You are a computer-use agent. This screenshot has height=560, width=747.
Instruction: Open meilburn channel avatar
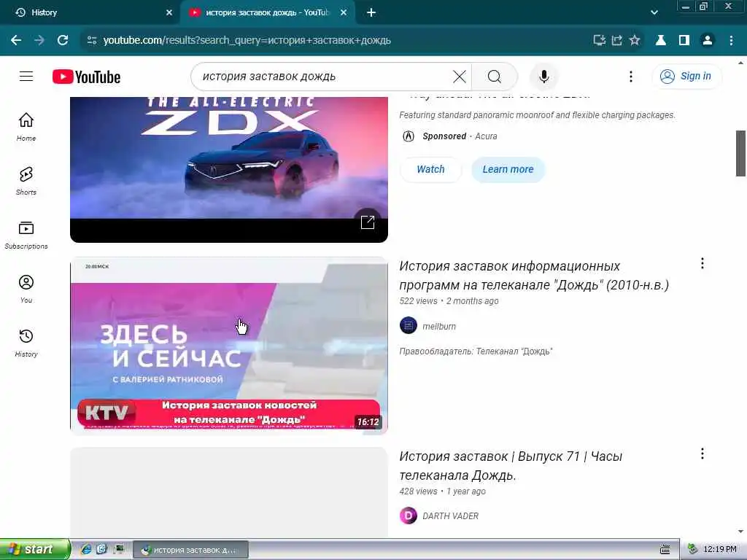(x=409, y=326)
